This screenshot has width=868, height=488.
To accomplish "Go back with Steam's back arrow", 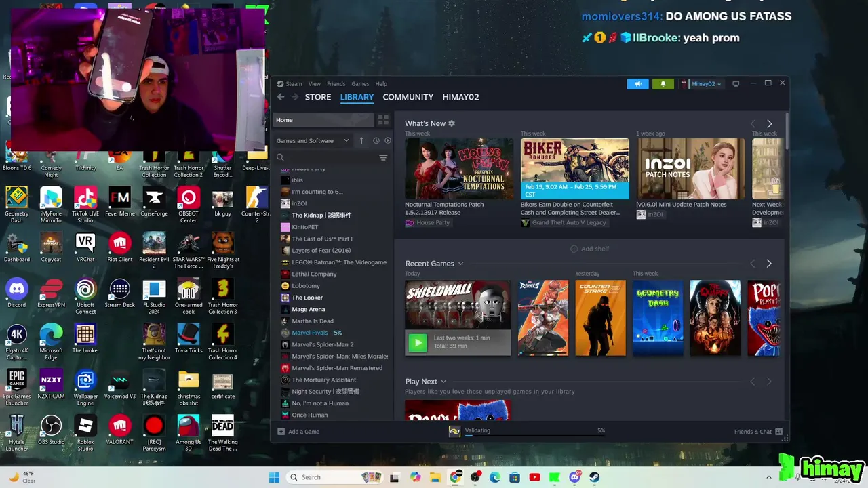I will pos(281,97).
